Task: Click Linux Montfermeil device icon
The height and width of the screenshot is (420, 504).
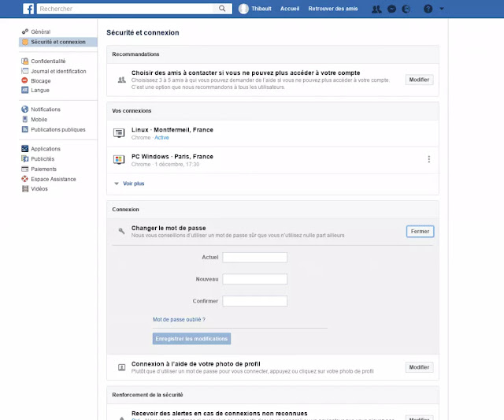Action: point(119,133)
